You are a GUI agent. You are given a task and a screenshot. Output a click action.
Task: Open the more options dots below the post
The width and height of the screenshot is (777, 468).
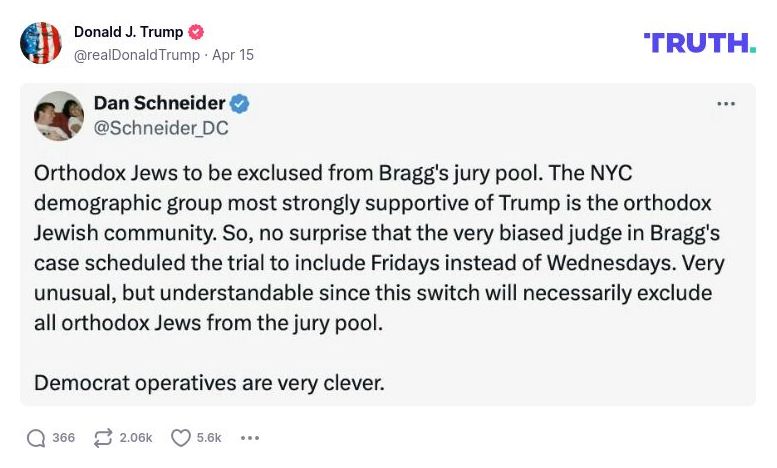251,438
